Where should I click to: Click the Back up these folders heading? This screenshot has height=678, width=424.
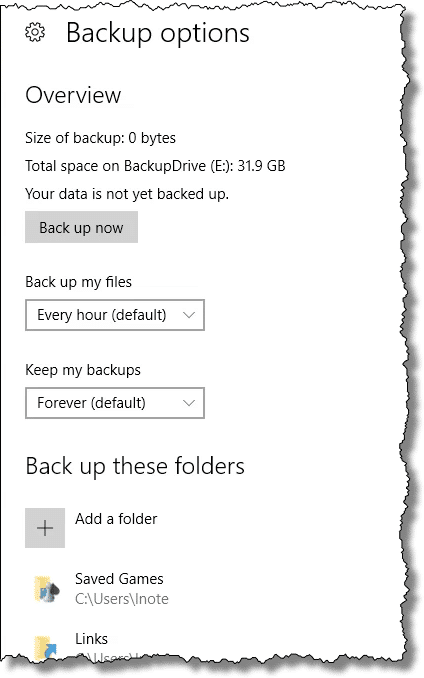click(x=135, y=467)
